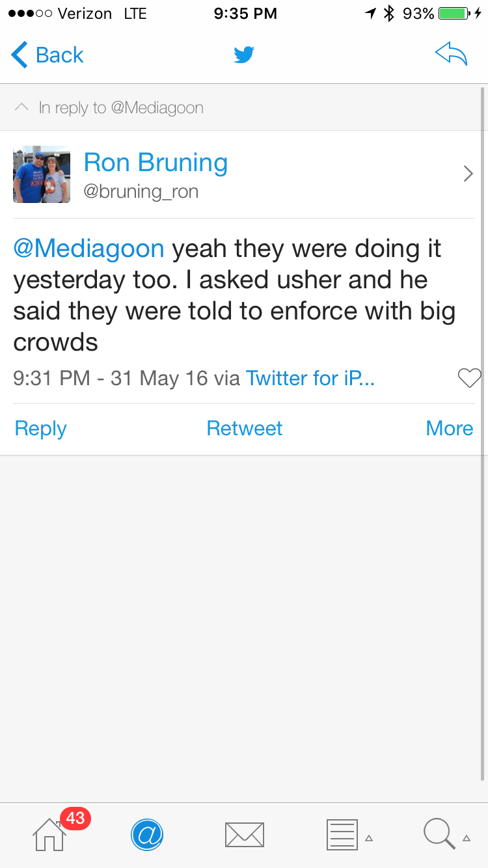Tap the Twitter bird logo
Image resolution: width=488 pixels, height=868 pixels.
tap(244, 55)
